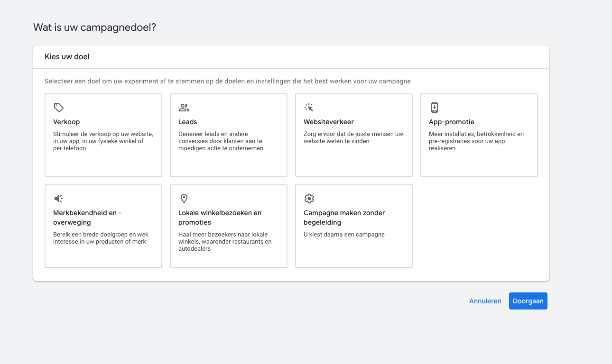Click the Verkoop description about stimulating sales
This screenshot has width=612, height=364.
tap(103, 141)
